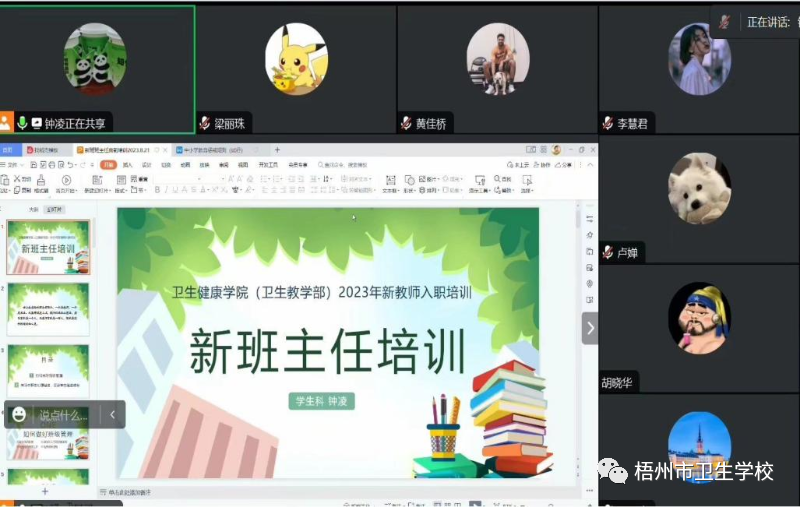Viewport: 800px width, 507px height.
Task: Select 梁丽珠's Pikachu avatar tile
Action: 296,59
